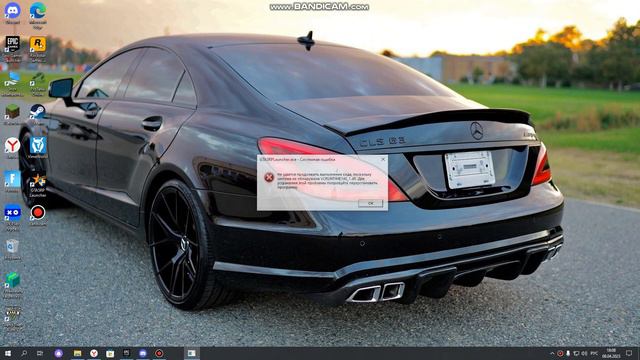Open the Minecraft grass block shortcut

[x=13, y=113]
